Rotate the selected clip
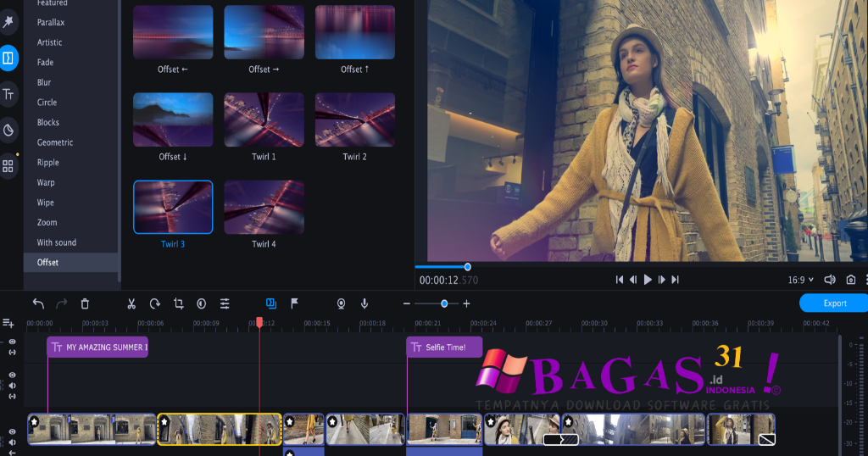 tap(155, 303)
